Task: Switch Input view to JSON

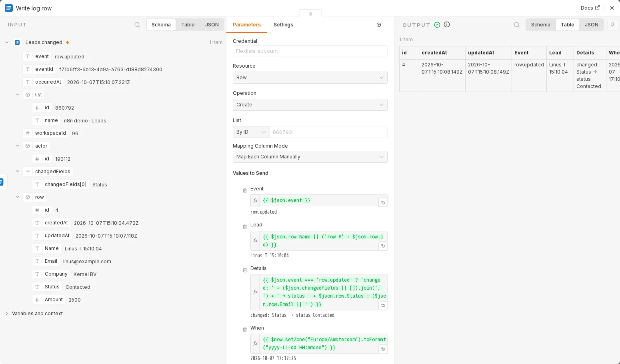Action: (x=212, y=25)
